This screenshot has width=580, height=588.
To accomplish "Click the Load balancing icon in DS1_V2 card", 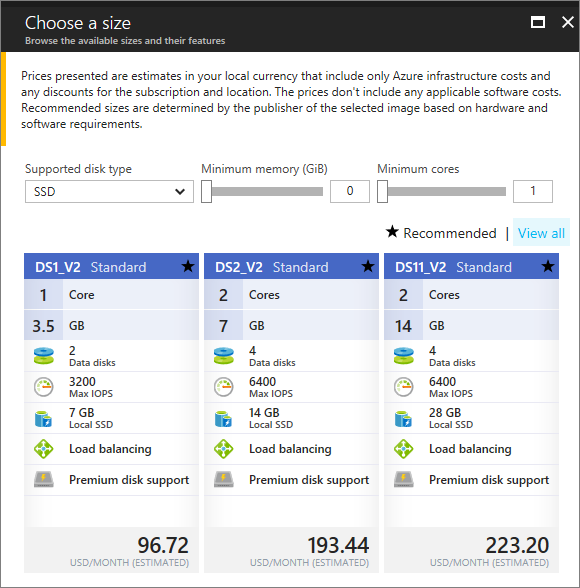I will click(43, 449).
